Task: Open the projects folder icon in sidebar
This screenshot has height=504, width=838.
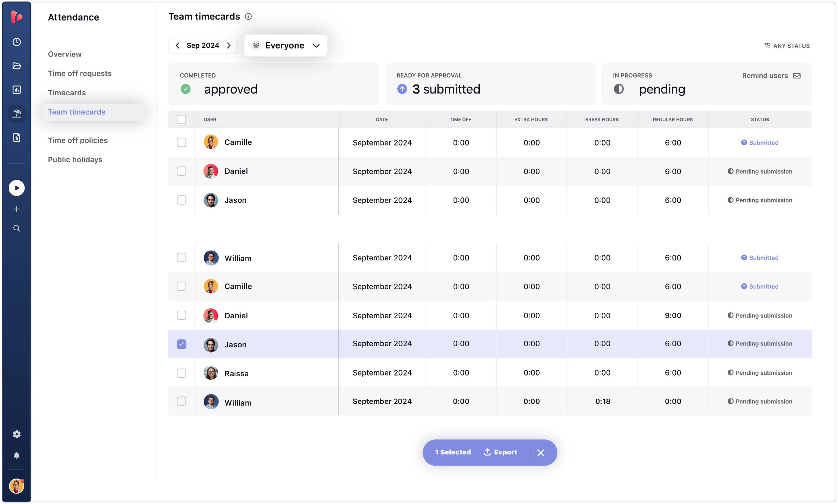Action: (x=17, y=66)
